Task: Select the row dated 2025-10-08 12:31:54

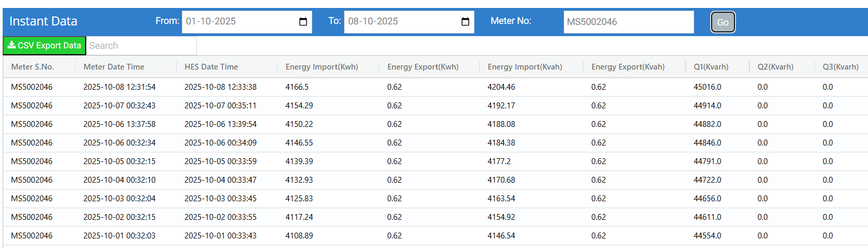Action: tap(120, 87)
